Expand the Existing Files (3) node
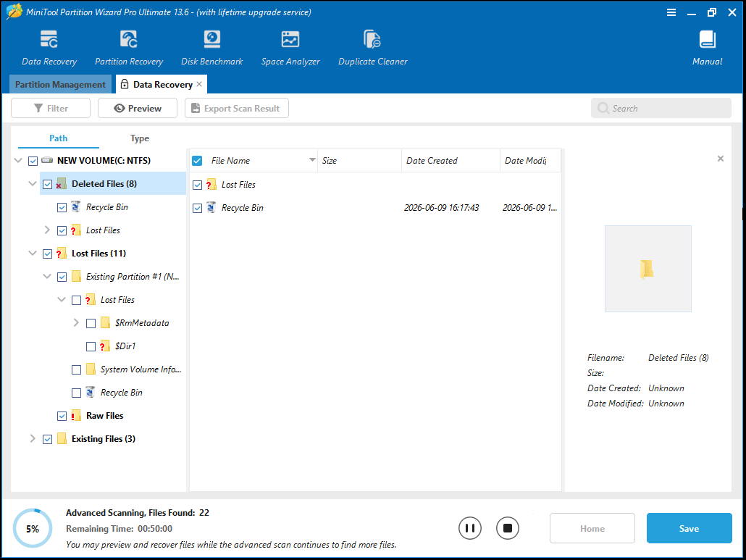This screenshot has height=560, width=746. (33, 439)
